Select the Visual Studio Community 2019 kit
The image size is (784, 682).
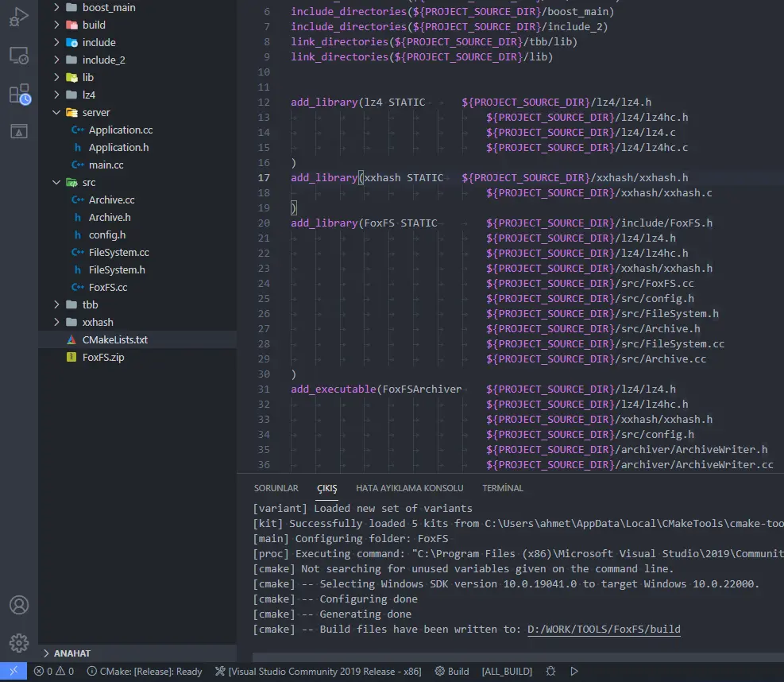tap(318, 671)
